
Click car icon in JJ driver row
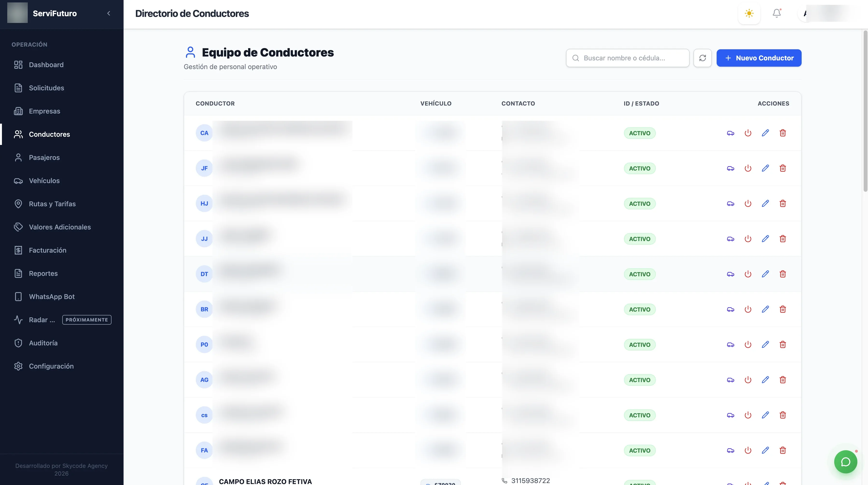(730, 239)
